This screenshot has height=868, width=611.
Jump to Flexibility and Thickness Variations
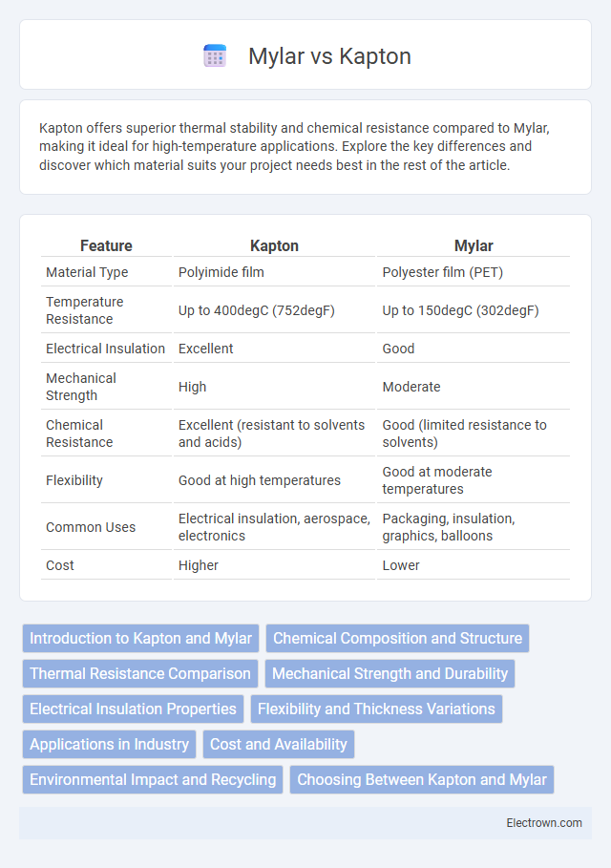coord(376,709)
